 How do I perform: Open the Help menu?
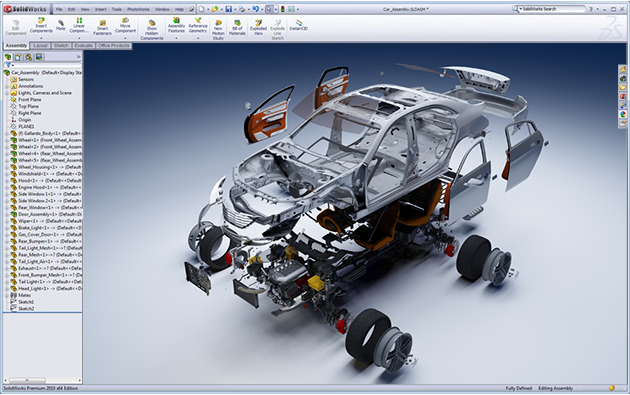pyautogui.click(x=179, y=9)
